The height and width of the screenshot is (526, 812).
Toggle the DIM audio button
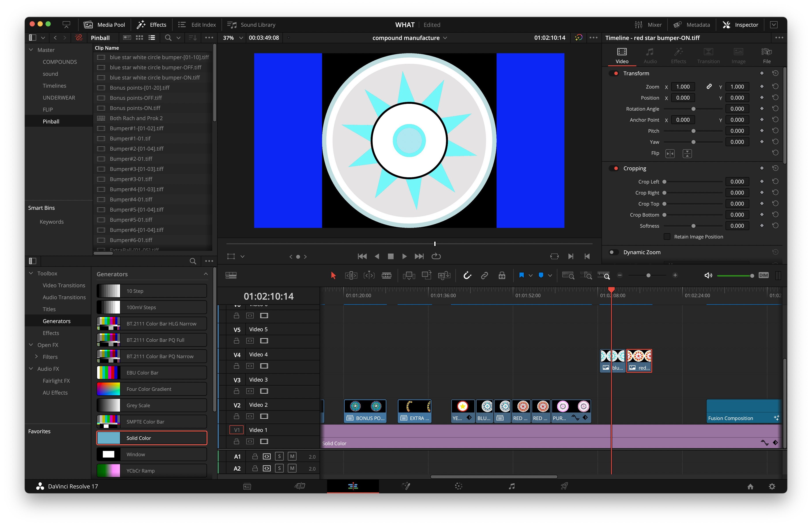(763, 275)
